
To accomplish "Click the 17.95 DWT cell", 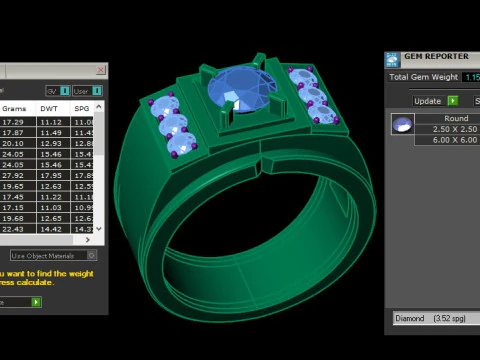I will 53,175.
